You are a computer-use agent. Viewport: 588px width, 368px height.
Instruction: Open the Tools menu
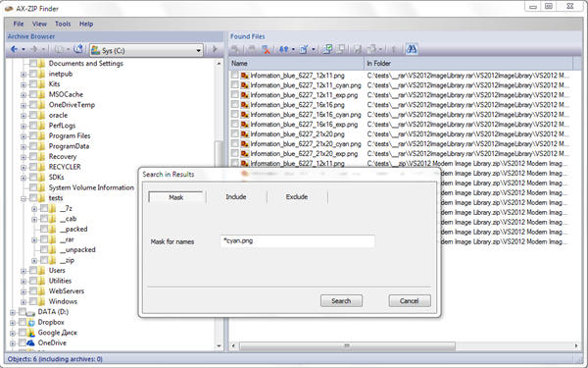click(x=63, y=24)
